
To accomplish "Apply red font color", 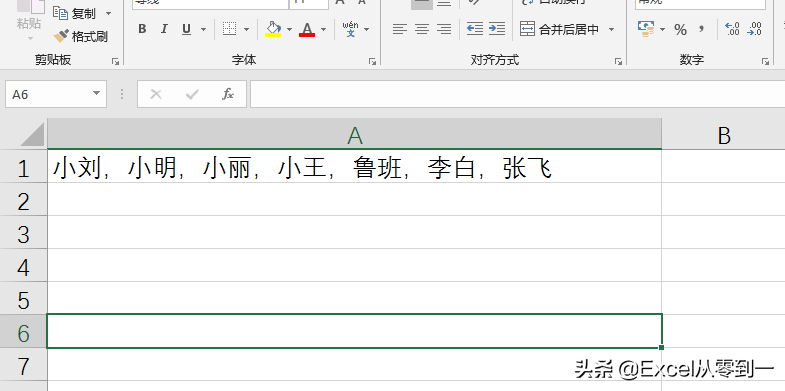I will coord(307,29).
